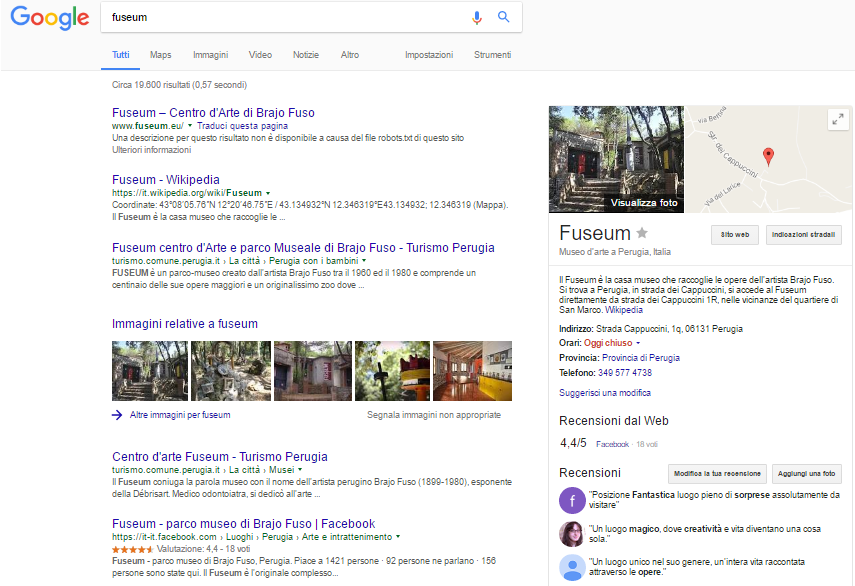The image size is (855, 586).
Task: Open purple 'f' reviewer avatar
Action: (x=572, y=500)
